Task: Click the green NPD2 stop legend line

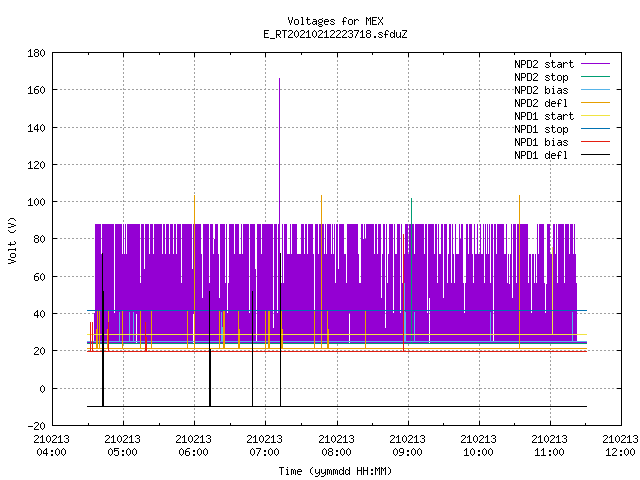Action: (x=595, y=76)
